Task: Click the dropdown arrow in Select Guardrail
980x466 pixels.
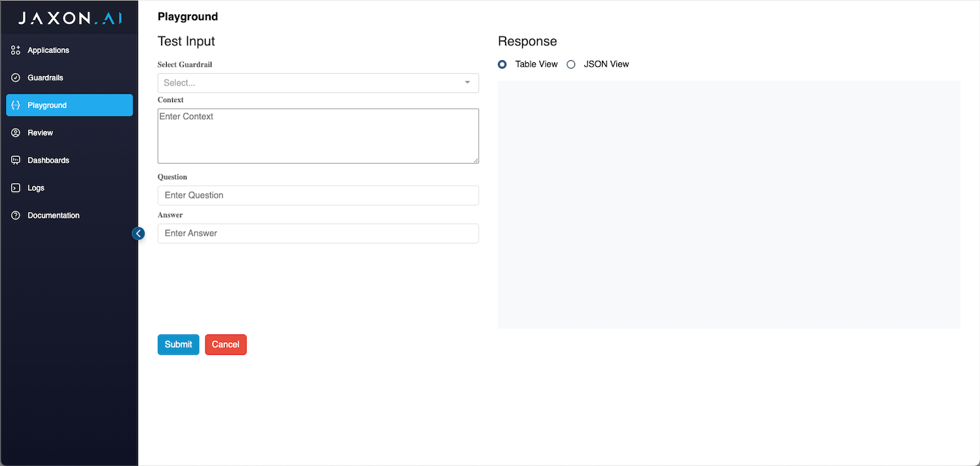Action: [467, 83]
